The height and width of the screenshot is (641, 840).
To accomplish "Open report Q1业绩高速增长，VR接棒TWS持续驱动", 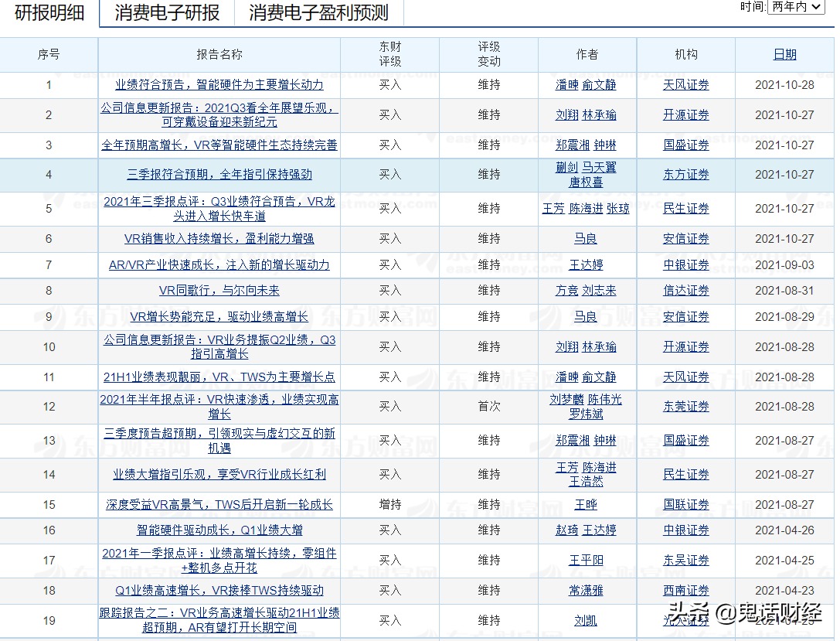I will pyautogui.click(x=219, y=591).
